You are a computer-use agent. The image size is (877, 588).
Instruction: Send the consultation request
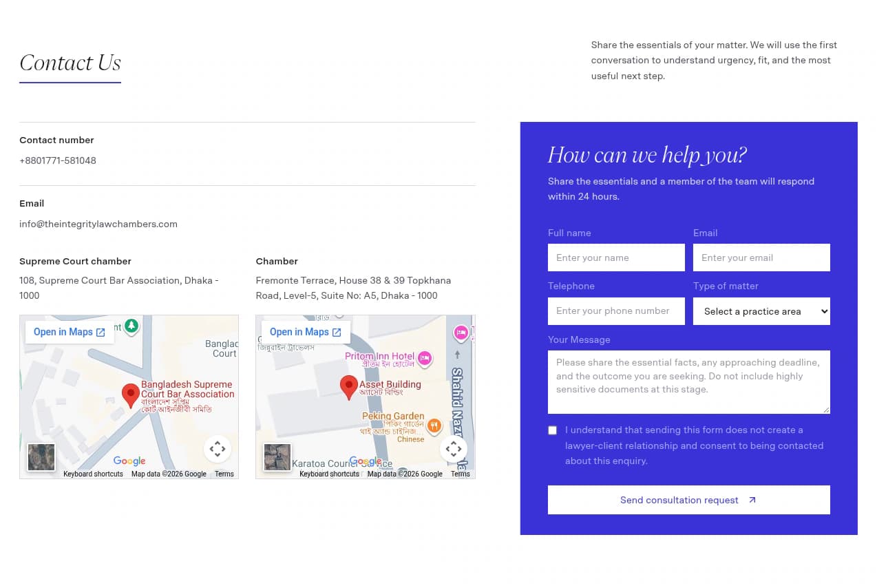(x=688, y=500)
